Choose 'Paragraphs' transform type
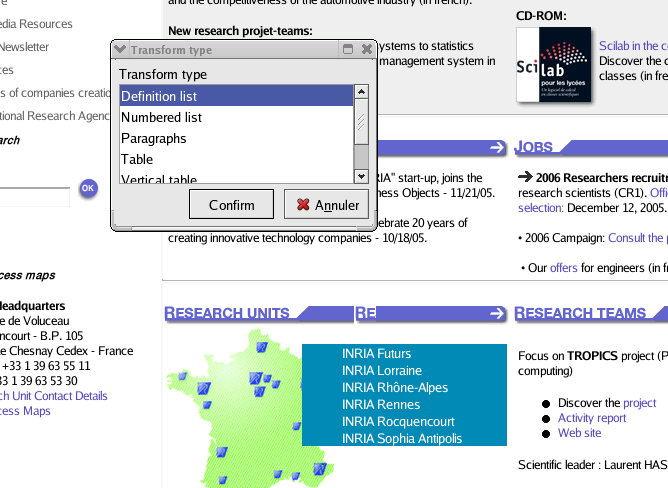 (x=236, y=138)
